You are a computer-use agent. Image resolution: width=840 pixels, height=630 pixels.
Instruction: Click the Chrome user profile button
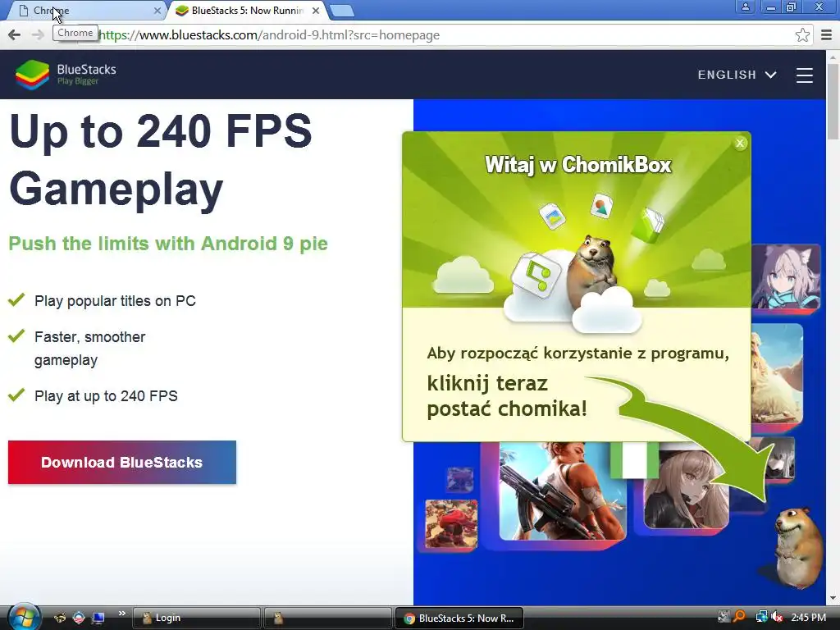point(745,7)
